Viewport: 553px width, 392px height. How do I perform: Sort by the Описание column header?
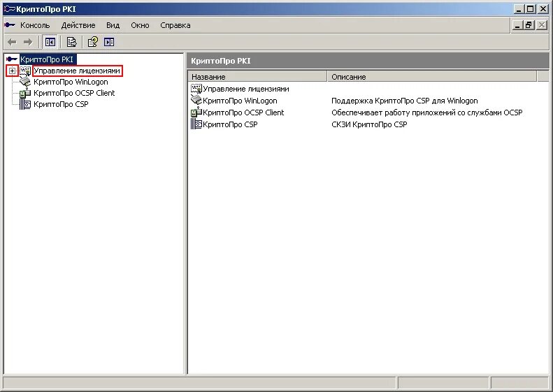point(432,76)
